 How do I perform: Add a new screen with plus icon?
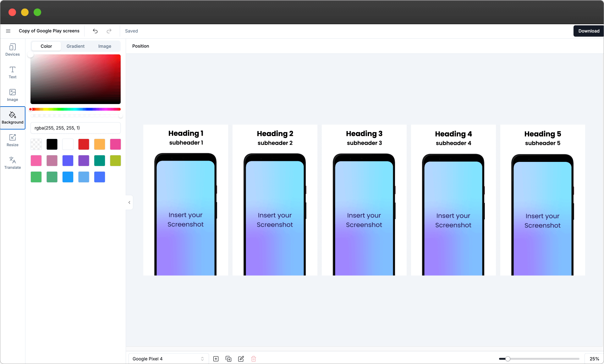[x=216, y=359]
